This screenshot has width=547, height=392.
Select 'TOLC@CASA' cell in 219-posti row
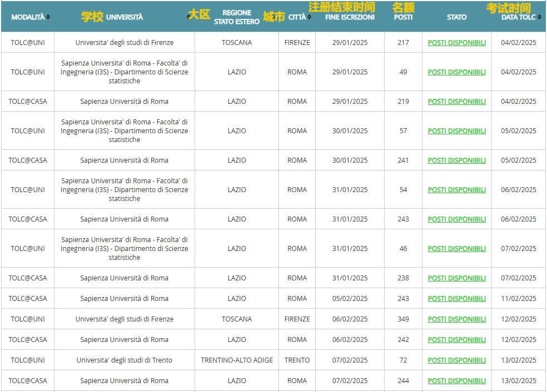pyautogui.click(x=28, y=102)
